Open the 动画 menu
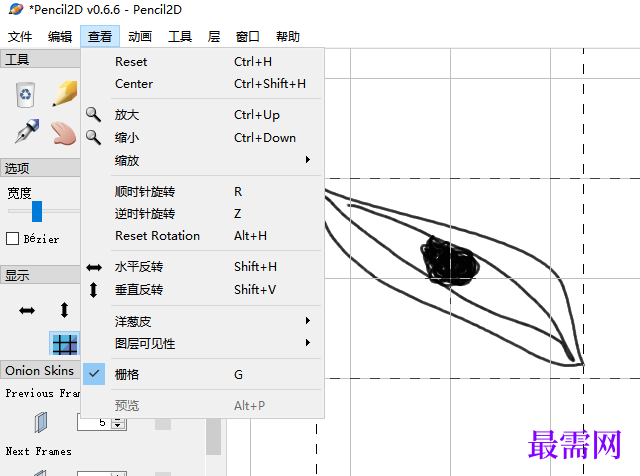The image size is (640, 476). [140, 36]
